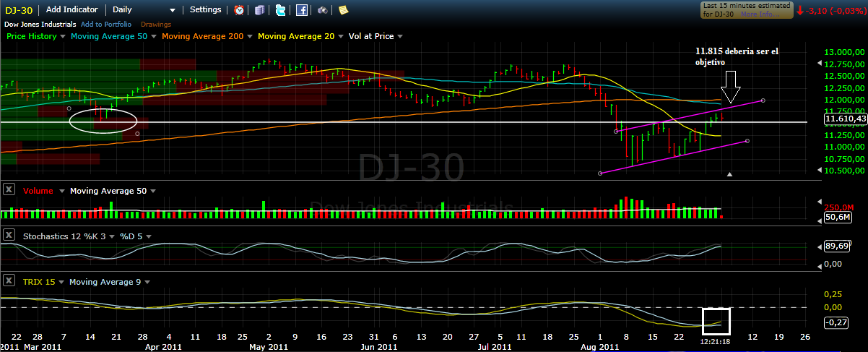Open the red Volume indicator menu
Viewport: 868px width, 352px height.
click(44, 191)
